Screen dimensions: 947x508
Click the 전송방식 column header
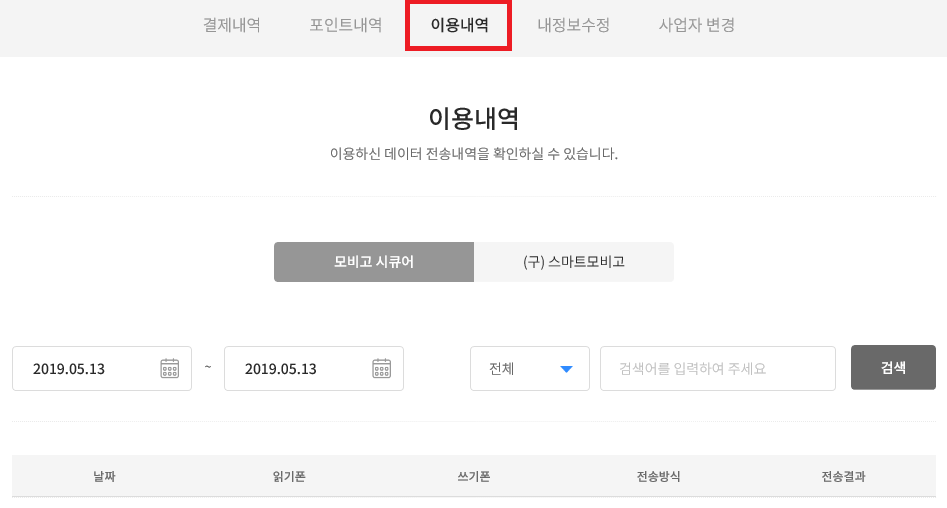pos(658,477)
